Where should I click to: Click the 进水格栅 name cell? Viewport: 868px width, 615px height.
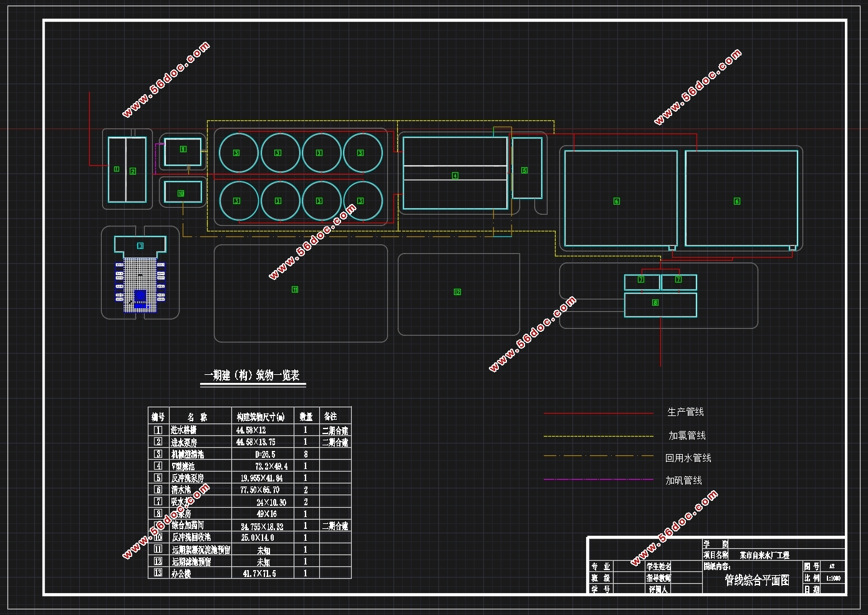(x=184, y=430)
